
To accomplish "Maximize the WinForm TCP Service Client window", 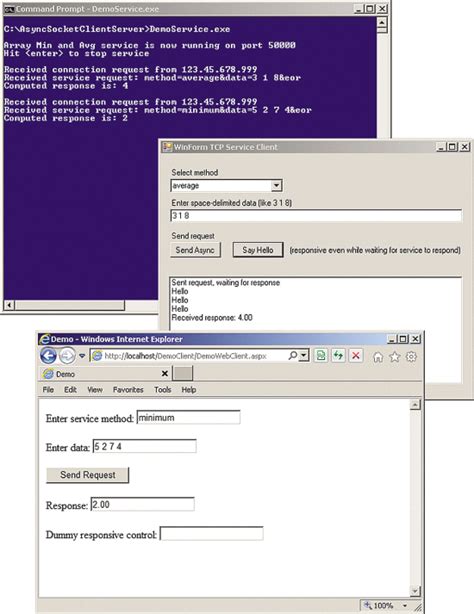I will 452,146.
